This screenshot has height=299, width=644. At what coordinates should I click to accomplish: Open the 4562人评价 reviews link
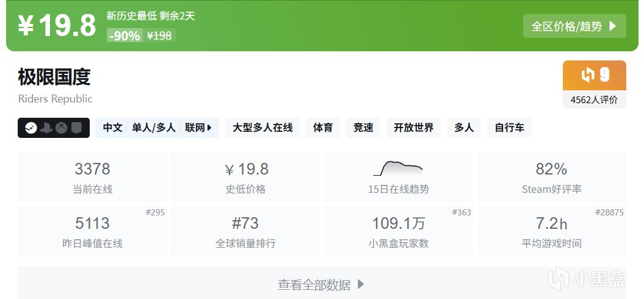pos(594,99)
